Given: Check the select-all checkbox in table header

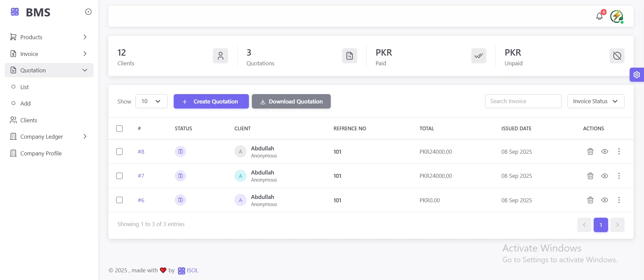Looking at the screenshot, I should 119,129.
